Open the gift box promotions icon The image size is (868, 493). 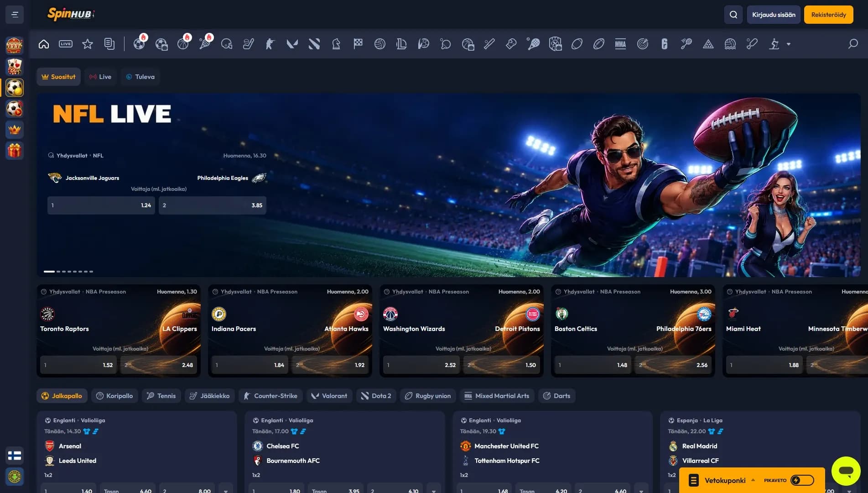pyautogui.click(x=15, y=151)
